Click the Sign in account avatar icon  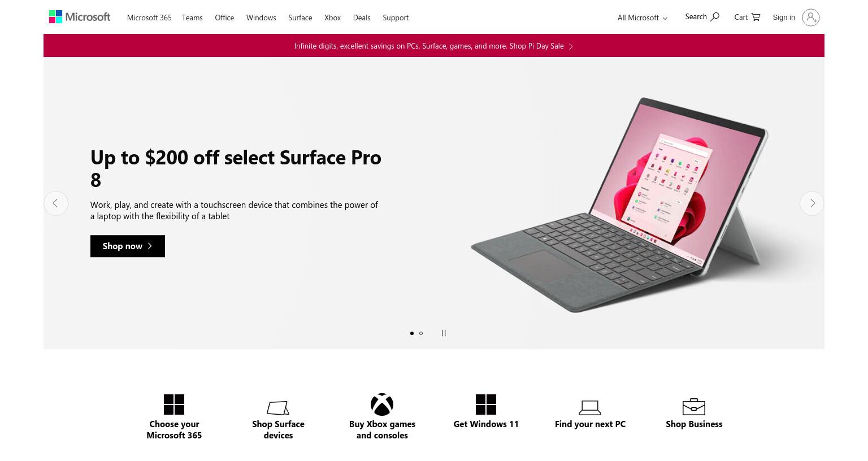point(810,18)
